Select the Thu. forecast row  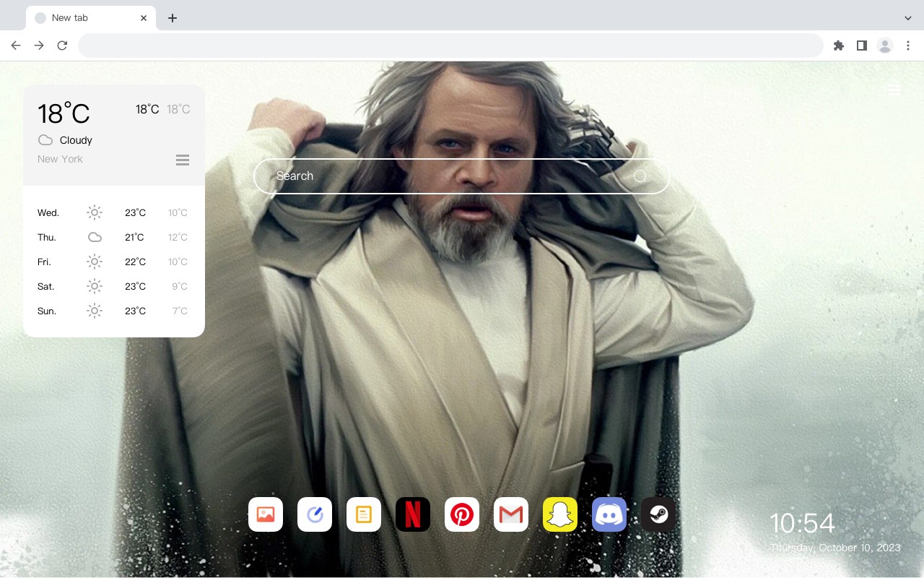pos(114,237)
